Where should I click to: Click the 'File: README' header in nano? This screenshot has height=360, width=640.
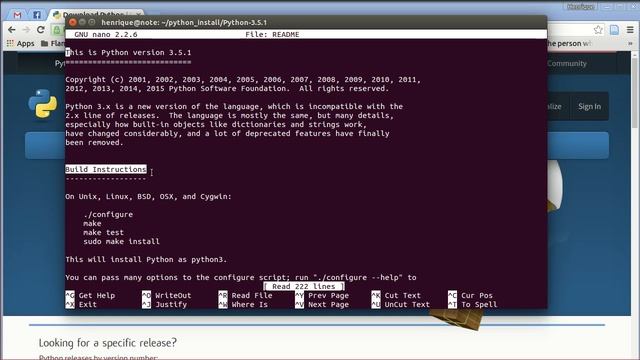coord(272,35)
